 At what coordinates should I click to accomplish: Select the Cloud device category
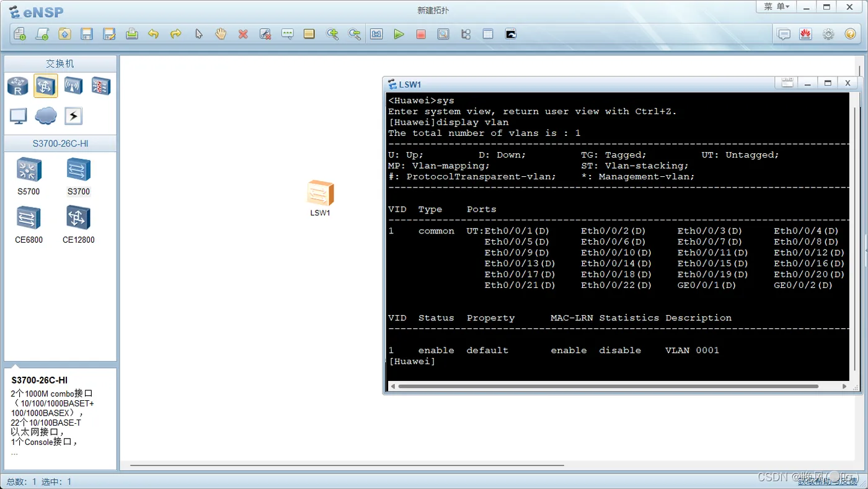click(x=45, y=115)
